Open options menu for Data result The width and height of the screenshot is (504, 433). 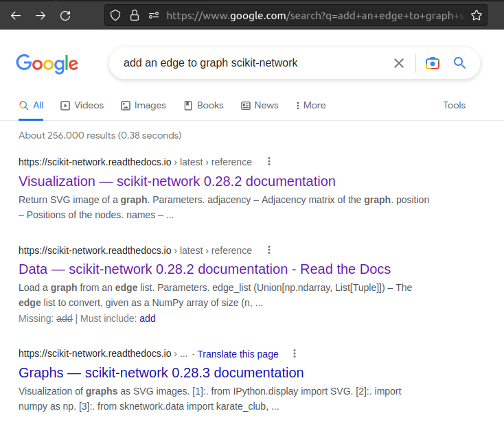point(269,250)
